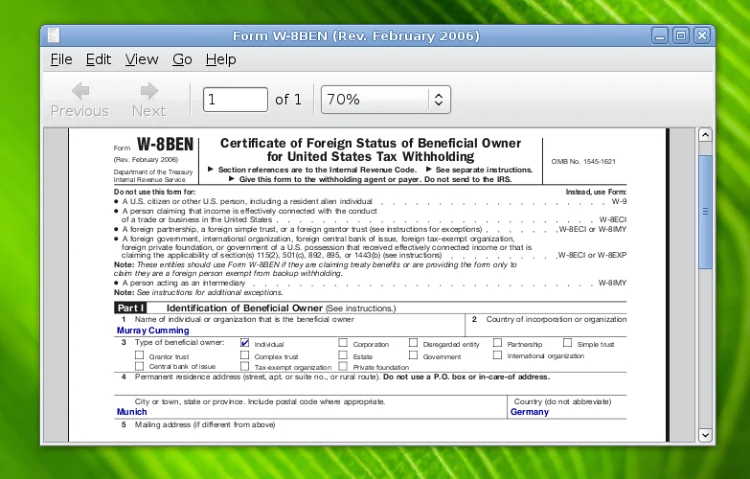This screenshot has height=479, width=750.
Task: Check the Government checkbox
Action: point(413,355)
